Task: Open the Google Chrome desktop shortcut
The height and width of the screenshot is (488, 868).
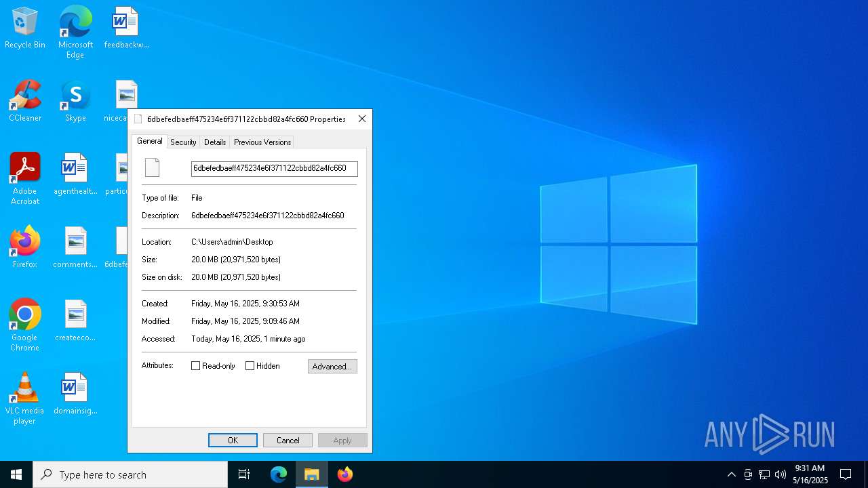Action: tap(25, 325)
